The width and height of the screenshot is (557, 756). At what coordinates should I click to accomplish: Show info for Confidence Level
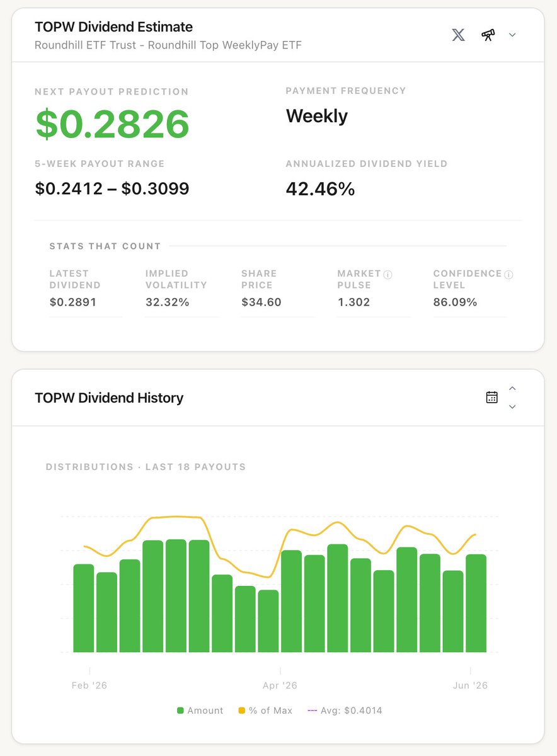pos(509,275)
